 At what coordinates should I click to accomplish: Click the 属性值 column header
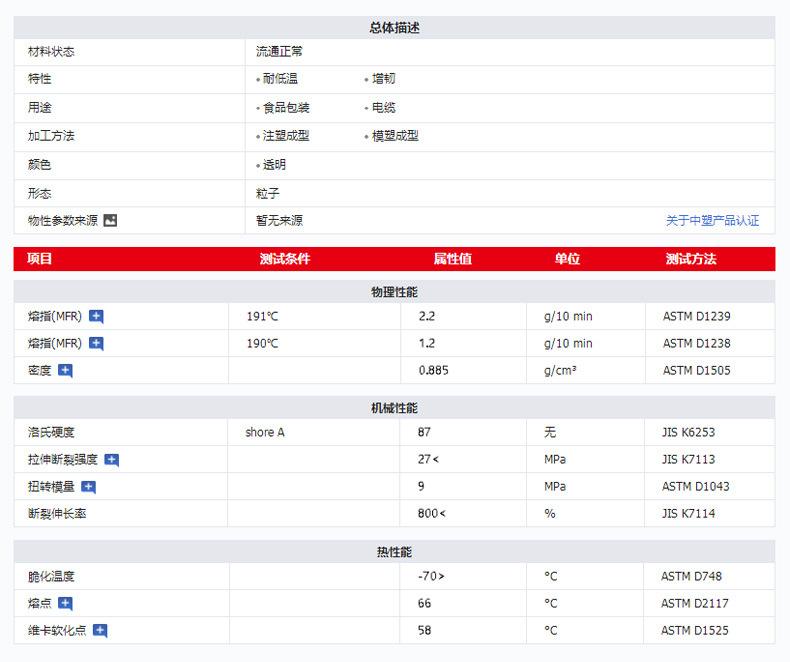coord(452,259)
